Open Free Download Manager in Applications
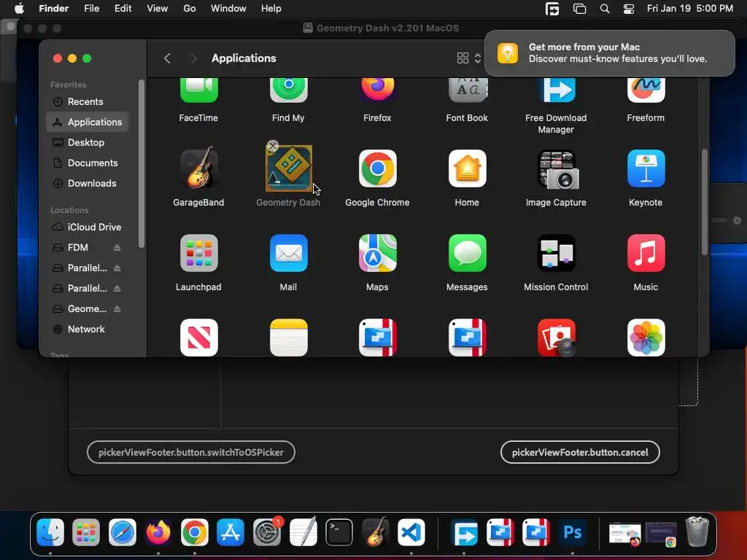The image size is (747, 560). click(x=557, y=90)
